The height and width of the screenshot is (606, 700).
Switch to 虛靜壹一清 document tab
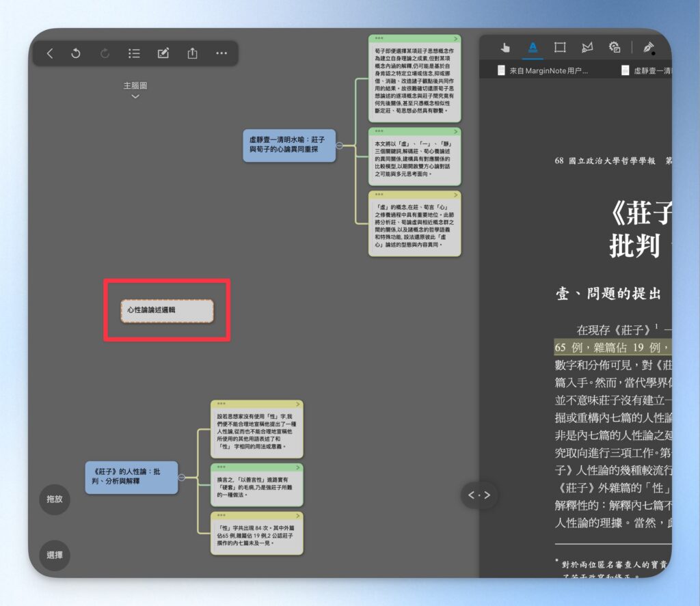point(646,70)
